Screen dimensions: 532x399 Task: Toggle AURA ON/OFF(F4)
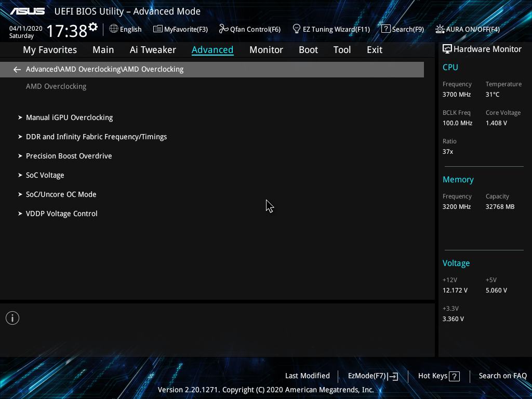(x=473, y=29)
